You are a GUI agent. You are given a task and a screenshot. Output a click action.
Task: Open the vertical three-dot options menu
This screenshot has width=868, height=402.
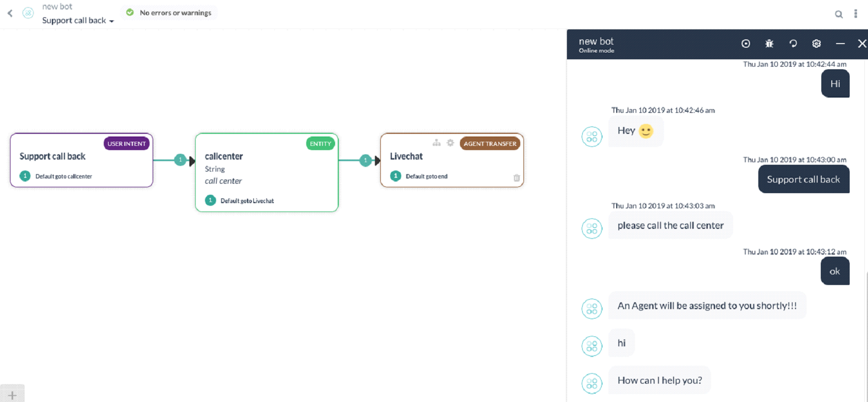855,14
